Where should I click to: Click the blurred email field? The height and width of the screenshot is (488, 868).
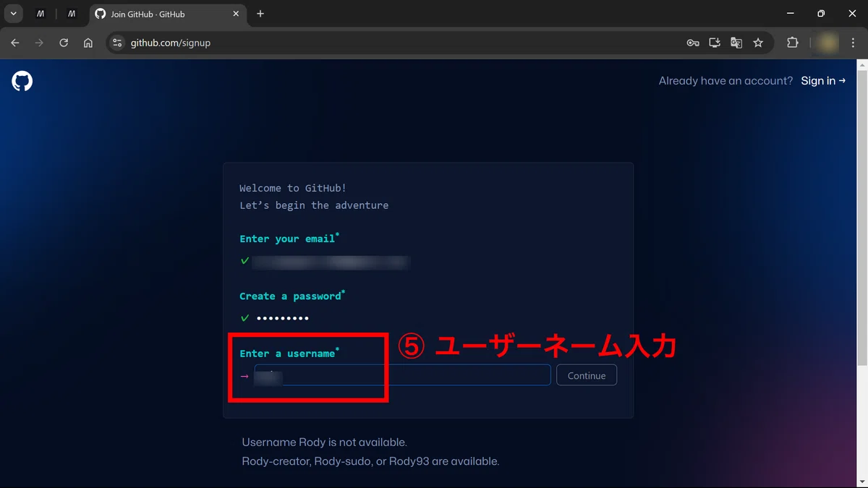coord(331,262)
